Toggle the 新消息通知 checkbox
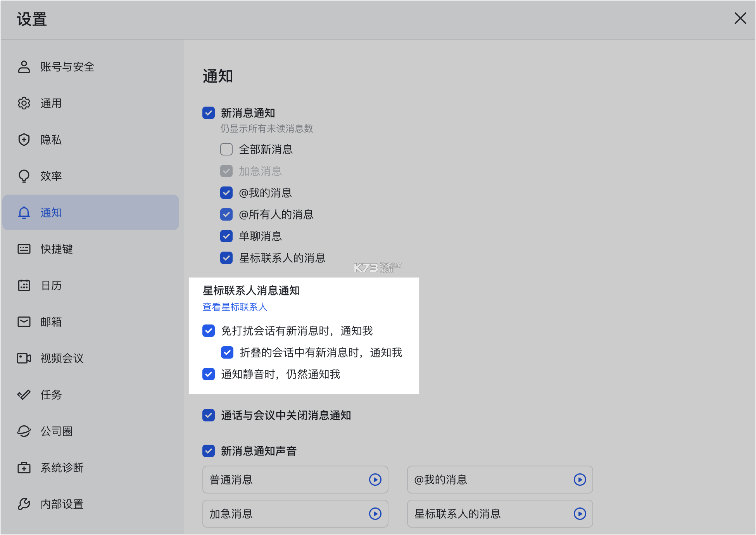 point(209,113)
